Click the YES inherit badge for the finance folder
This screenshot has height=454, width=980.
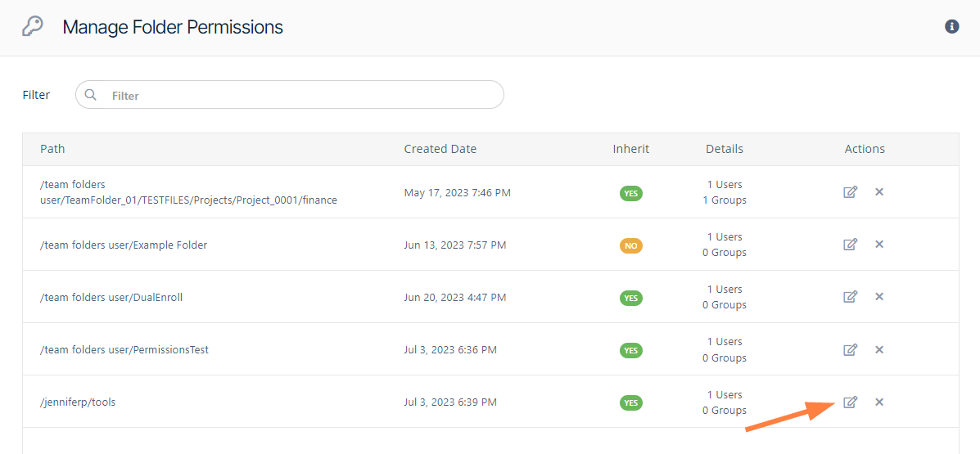[x=630, y=193]
